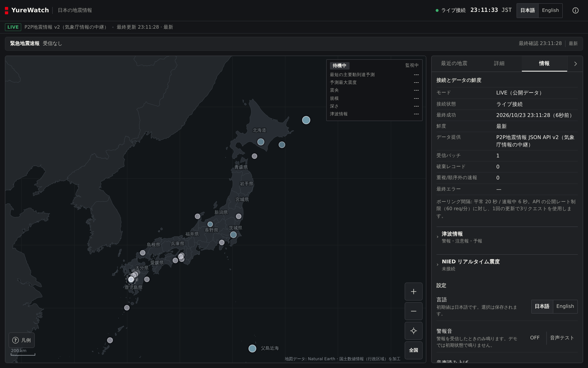
Task: Click the ライブ接続 status indicator
Action: 451,10
